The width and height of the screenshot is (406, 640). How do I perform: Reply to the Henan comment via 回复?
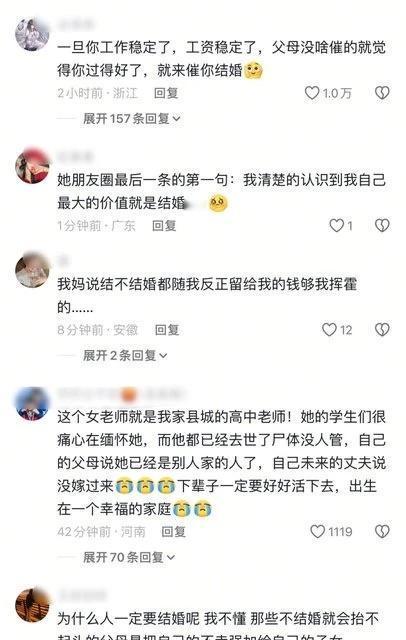tap(173, 531)
